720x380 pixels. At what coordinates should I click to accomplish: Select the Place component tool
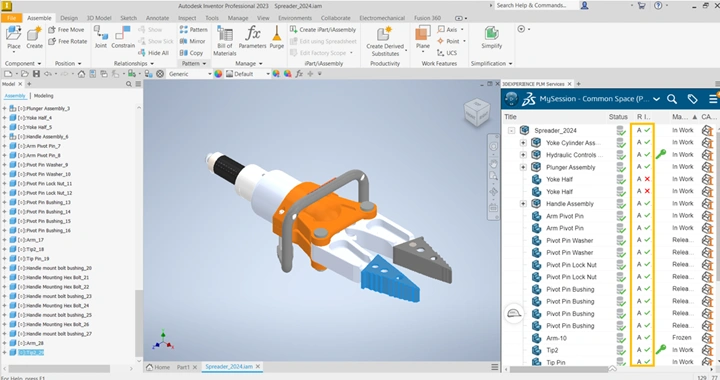click(14, 37)
